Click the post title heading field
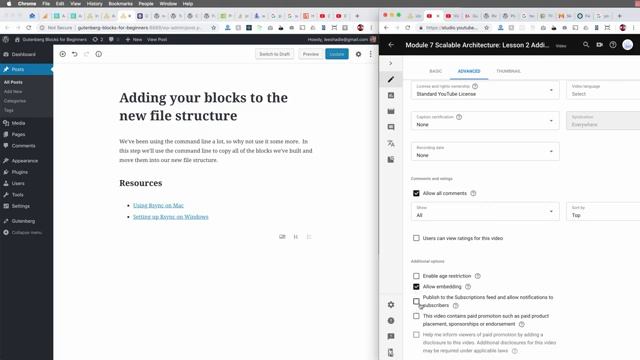Screen dimensions: 640x360 pos(216,107)
